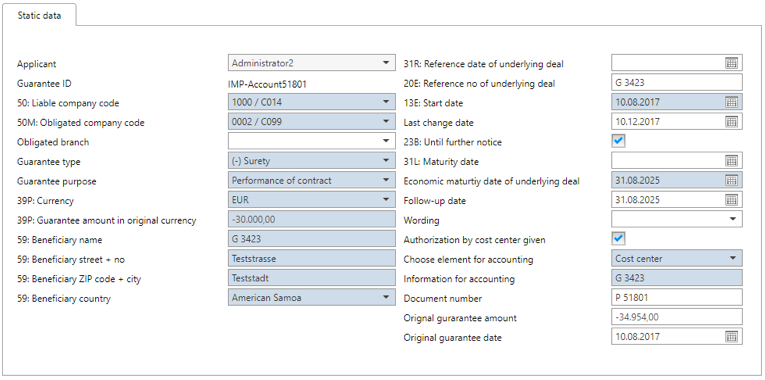Click Beneficiary ZIP code field with Teststadt
This screenshot has width=765, height=380.
(311, 278)
